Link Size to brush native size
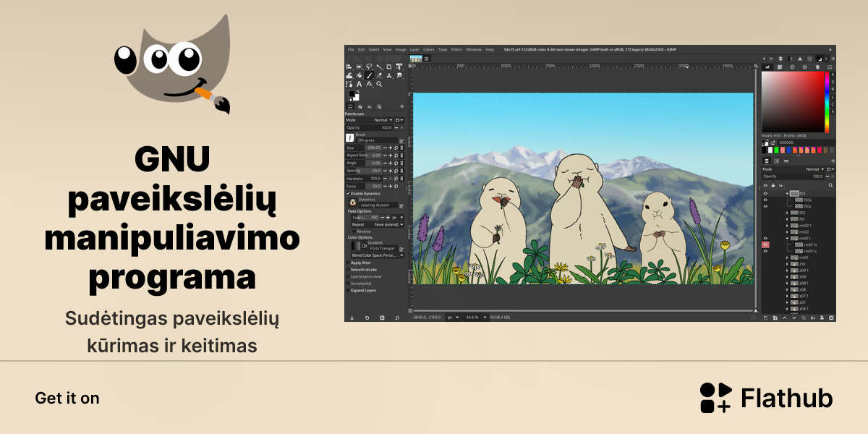This screenshot has width=868, height=434. (x=401, y=148)
